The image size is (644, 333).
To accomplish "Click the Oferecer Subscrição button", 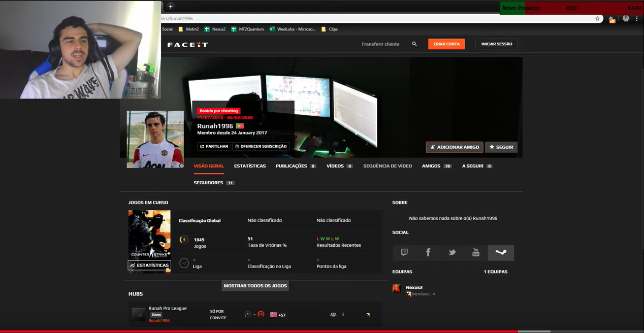I will (x=261, y=146).
